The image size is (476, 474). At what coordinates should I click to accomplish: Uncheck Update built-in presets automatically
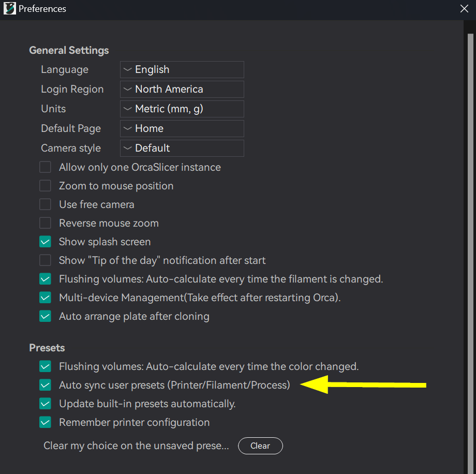point(45,404)
